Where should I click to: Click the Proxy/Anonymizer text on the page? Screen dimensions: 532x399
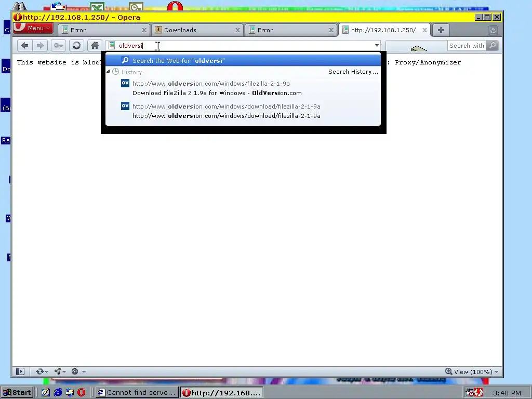428,62
